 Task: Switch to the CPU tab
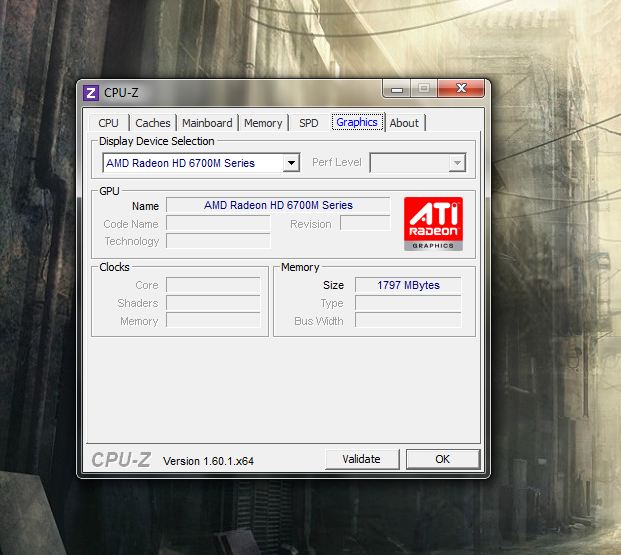109,123
